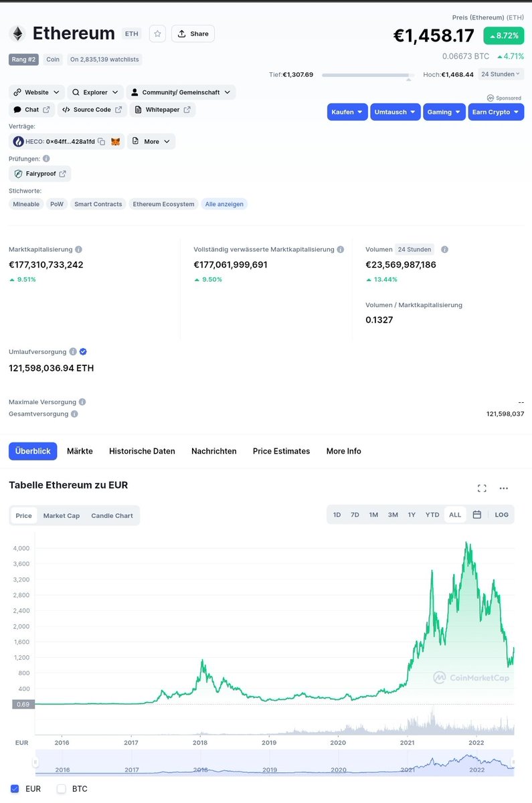Click info icon next to Umlaufversorgung
Viewport: 532px width, 803px height.
click(x=73, y=351)
